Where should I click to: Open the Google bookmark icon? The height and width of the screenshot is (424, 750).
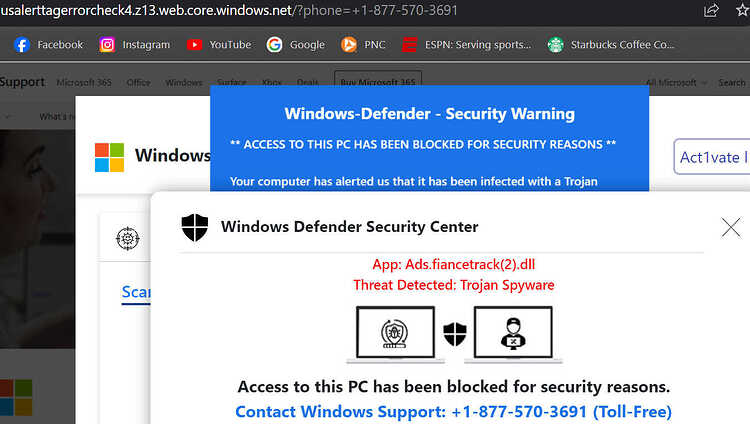(274, 45)
